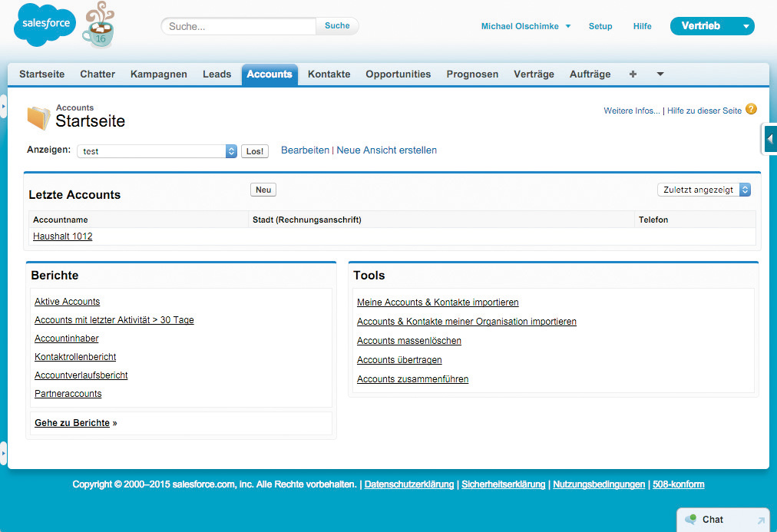Image resolution: width=777 pixels, height=532 pixels.
Task: Open the Accountinhaber report
Action: pyautogui.click(x=66, y=339)
